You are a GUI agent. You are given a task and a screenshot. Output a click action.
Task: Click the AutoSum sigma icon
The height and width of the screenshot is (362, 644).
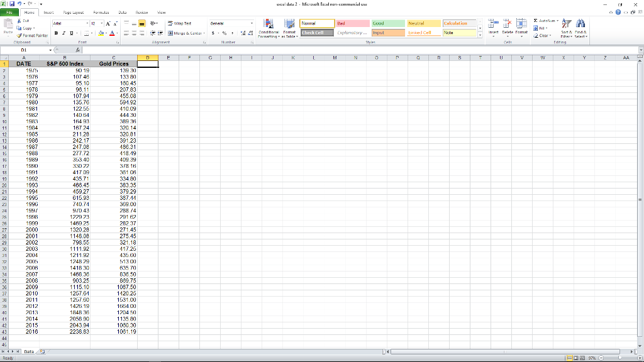(536, 21)
